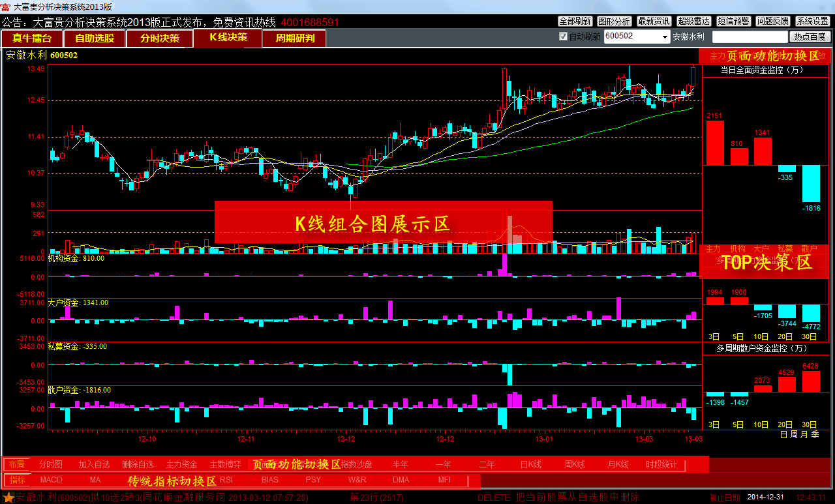Click the 私募资金: -335.00 label

[x=78, y=346]
